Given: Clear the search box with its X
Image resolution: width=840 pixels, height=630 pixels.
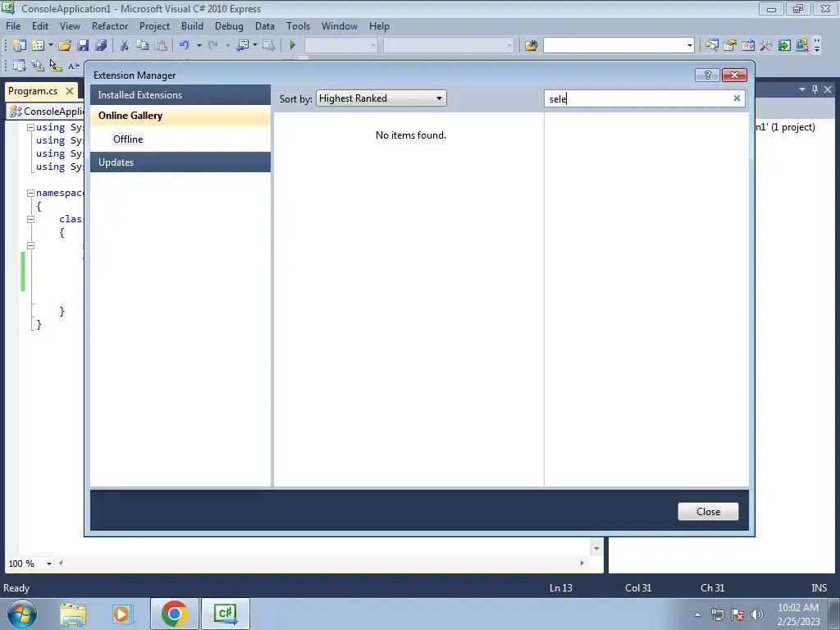Looking at the screenshot, I should coord(737,98).
